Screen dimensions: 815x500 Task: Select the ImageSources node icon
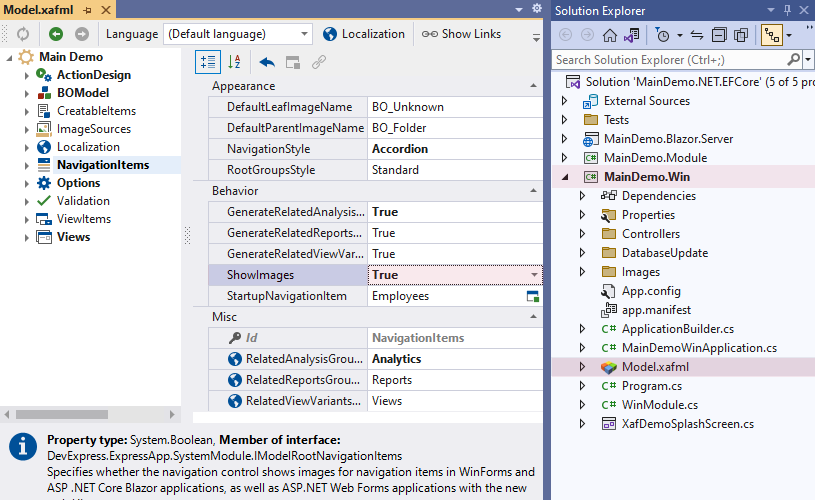[44, 129]
